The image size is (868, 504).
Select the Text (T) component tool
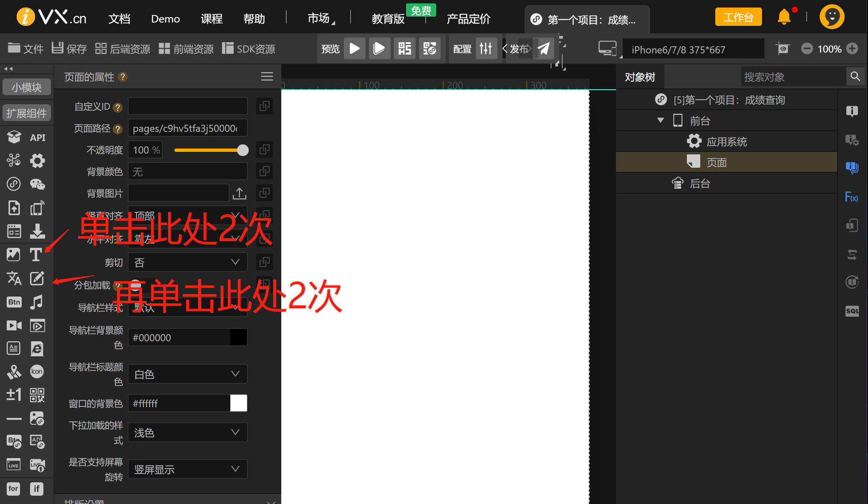point(36,255)
